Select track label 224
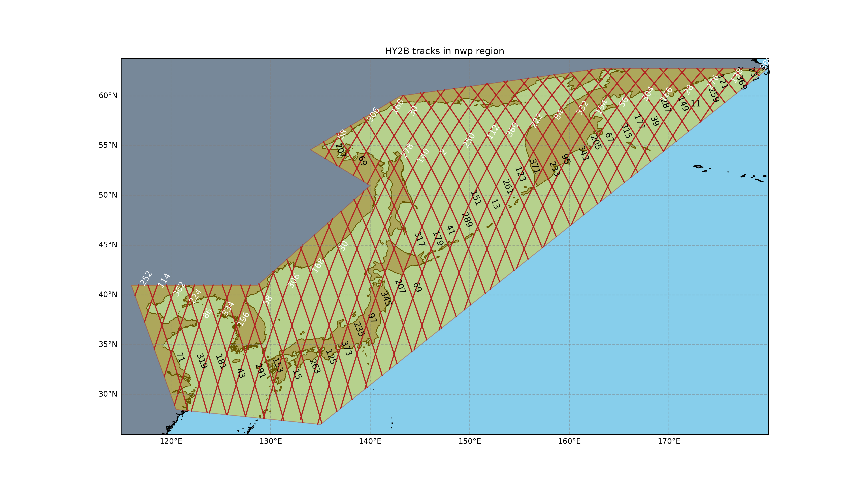This screenshot has height=488, width=868. pyautogui.click(x=195, y=296)
